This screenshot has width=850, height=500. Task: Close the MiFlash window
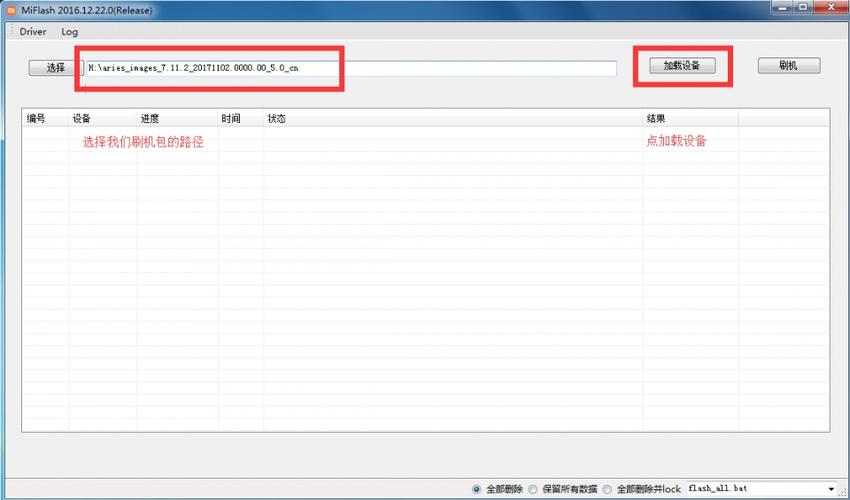(x=831, y=7)
